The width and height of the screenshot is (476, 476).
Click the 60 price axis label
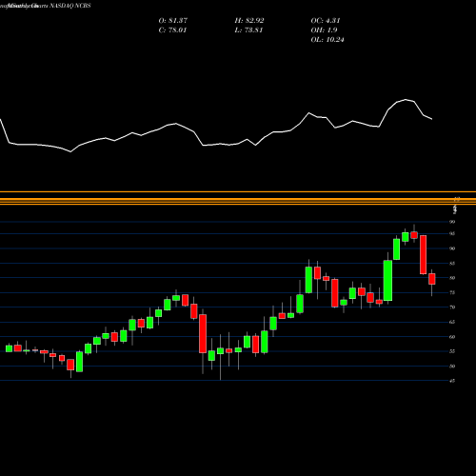[x=452, y=337]
